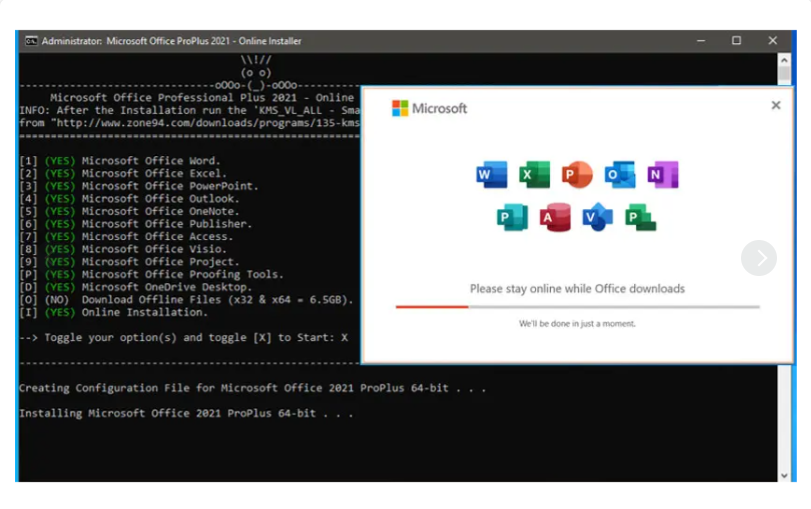Click the console scrollbar up arrow
The height and width of the screenshot is (509, 811).
(784, 61)
